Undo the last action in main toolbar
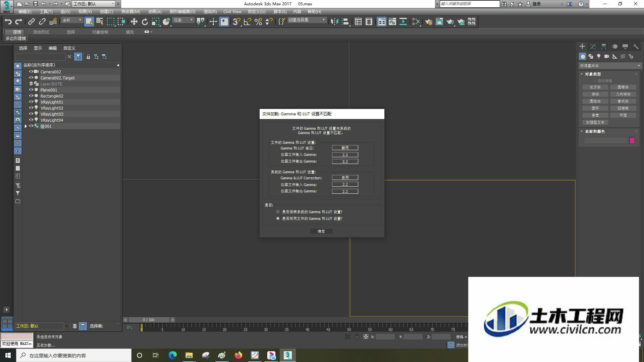The width and height of the screenshot is (644, 362). click(8, 22)
